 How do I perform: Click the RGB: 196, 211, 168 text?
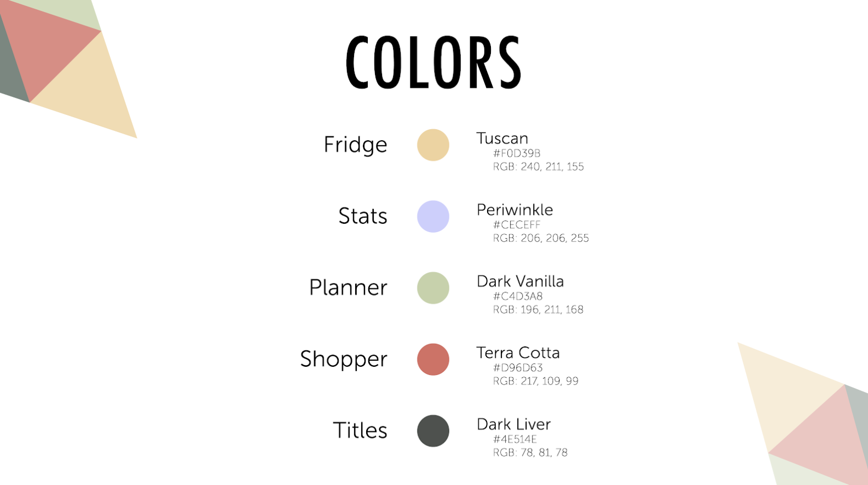(x=538, y=310)
